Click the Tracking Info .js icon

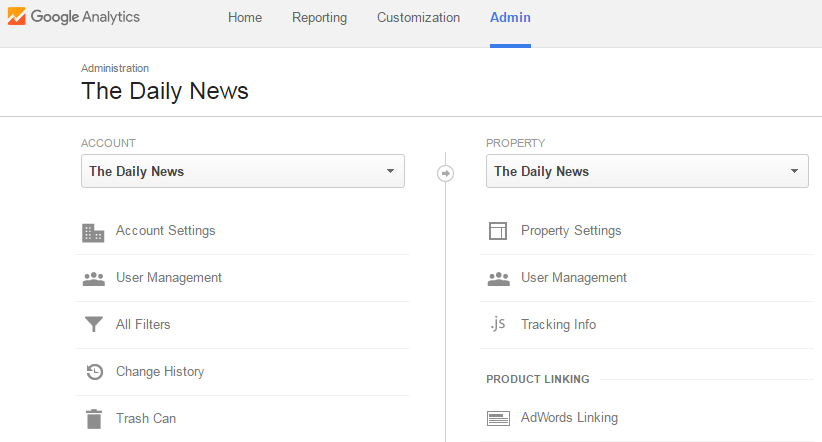pyautogui.click(x=498, y=324)
